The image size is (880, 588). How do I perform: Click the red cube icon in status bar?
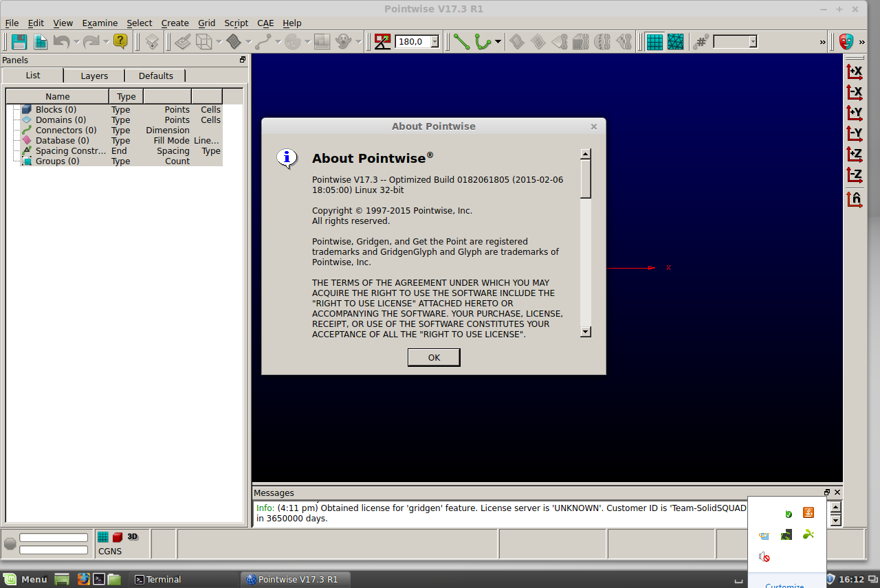[118, 537]
